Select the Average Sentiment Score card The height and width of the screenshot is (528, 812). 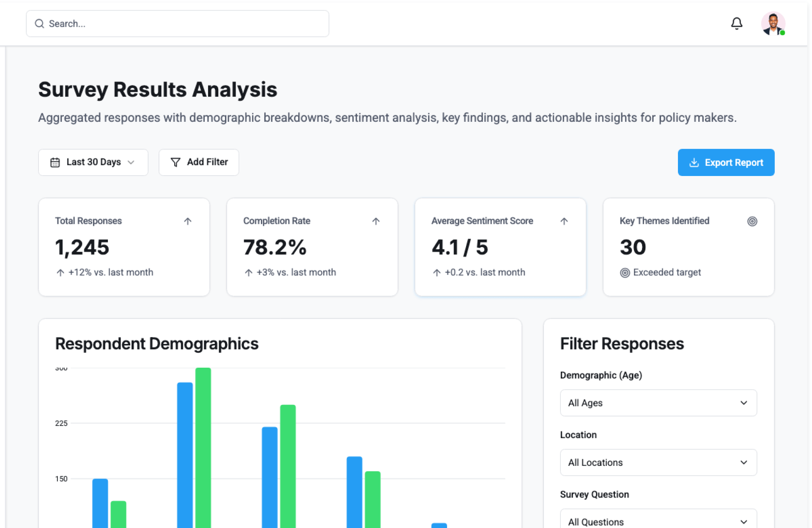(500, 247)
